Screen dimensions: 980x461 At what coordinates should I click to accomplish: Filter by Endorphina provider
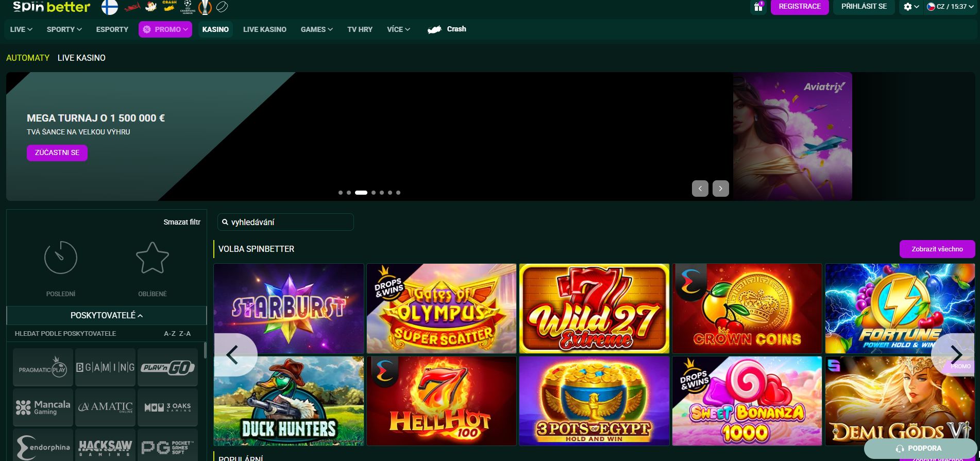pos(43,445)
